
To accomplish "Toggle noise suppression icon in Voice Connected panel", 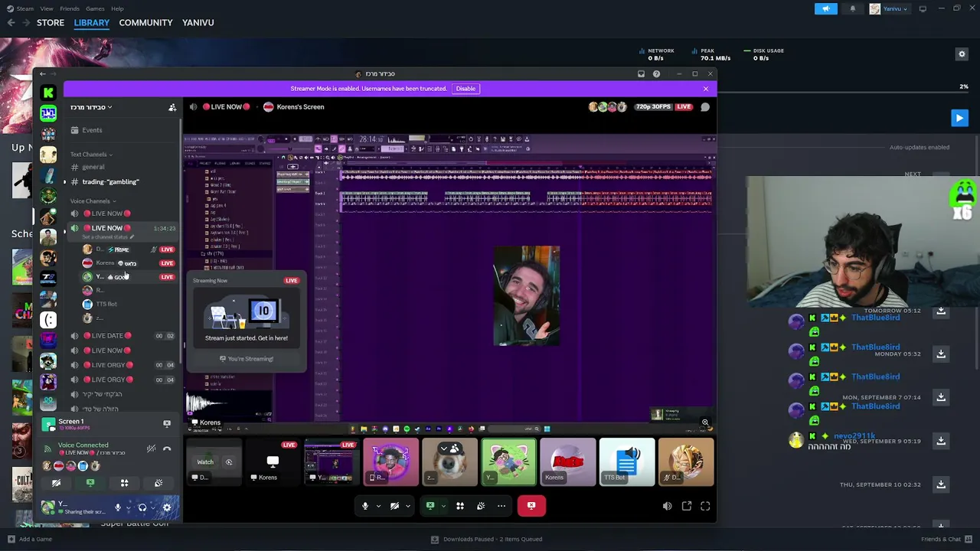I will (x=151, y=448).
